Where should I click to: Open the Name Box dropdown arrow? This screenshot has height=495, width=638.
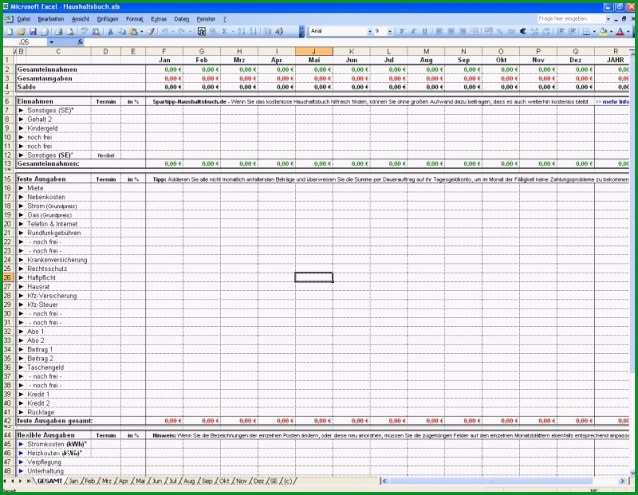pyautogui.click(x=52, y=42)
